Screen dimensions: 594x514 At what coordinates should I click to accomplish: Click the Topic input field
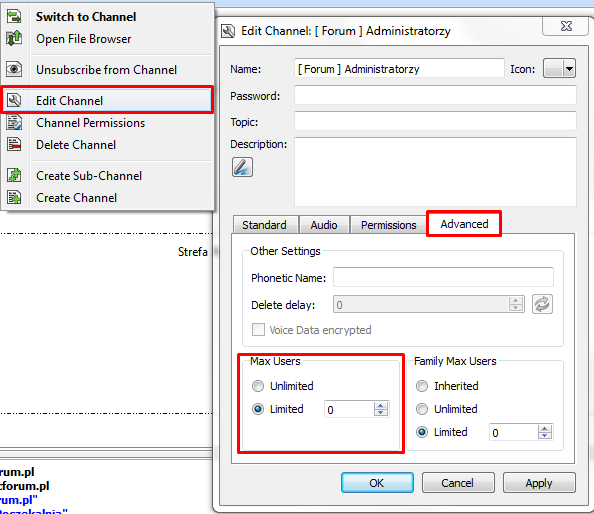tap(435, 121)
